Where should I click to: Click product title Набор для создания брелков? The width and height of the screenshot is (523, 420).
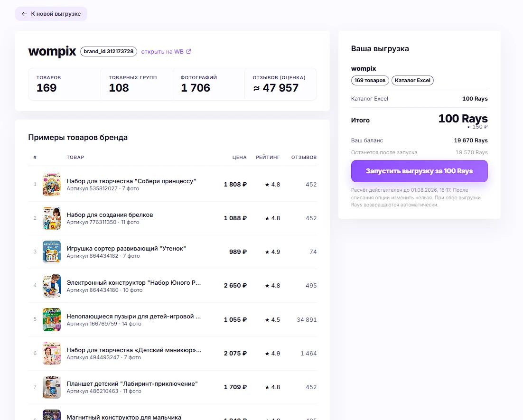[x=110, y=215]
